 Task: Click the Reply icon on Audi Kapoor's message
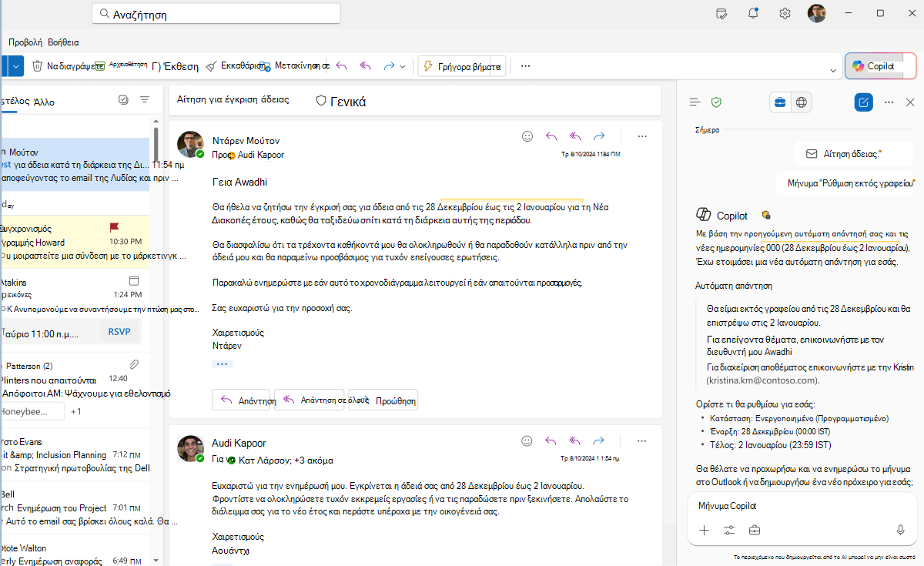pos(551,441)
